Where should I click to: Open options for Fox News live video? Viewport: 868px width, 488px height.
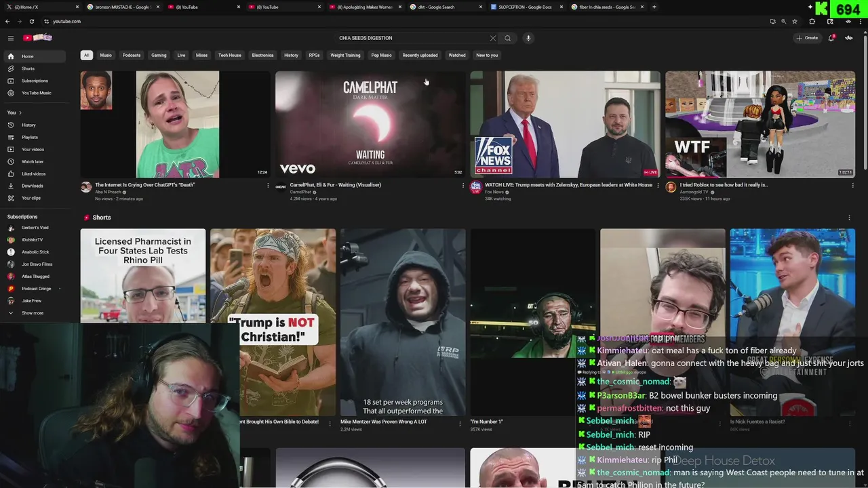pyautogui.click(x=658, y=185)
